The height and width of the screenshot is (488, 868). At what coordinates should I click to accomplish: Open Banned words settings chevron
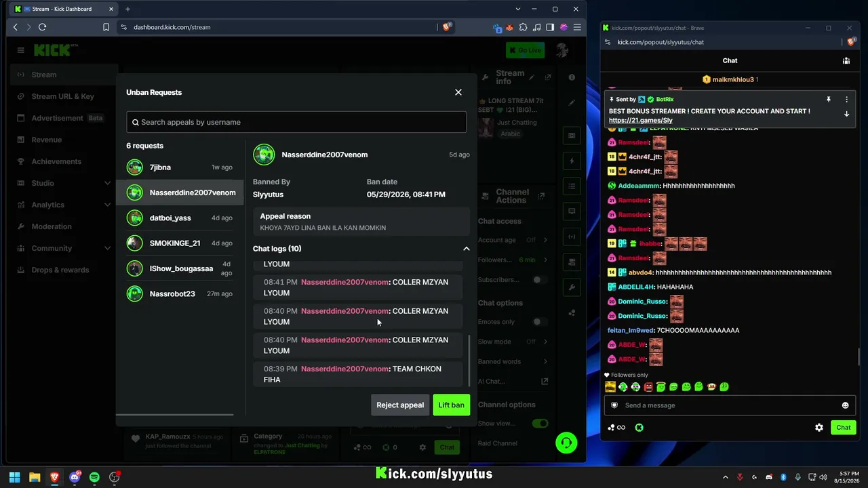click(x=545, y=361)
